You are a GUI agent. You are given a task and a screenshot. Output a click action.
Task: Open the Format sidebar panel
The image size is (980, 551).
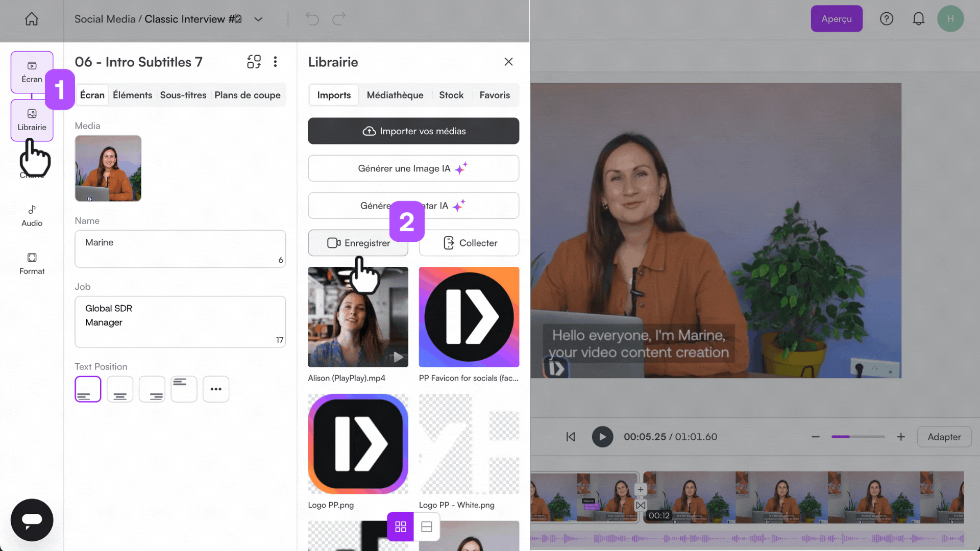click(32, 264)
